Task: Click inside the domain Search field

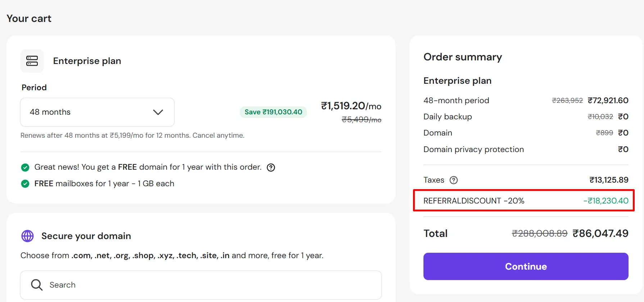Action: click(201, 285)
